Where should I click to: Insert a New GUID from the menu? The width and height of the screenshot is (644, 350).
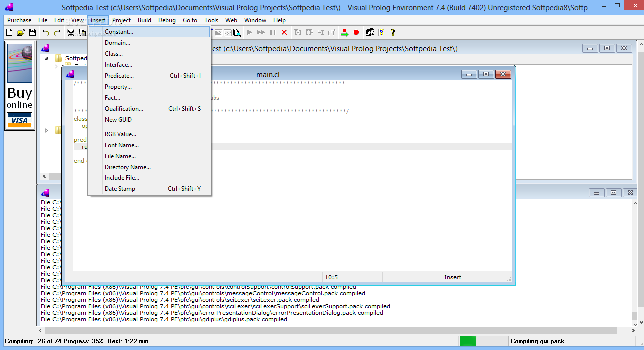coord(149,120)
